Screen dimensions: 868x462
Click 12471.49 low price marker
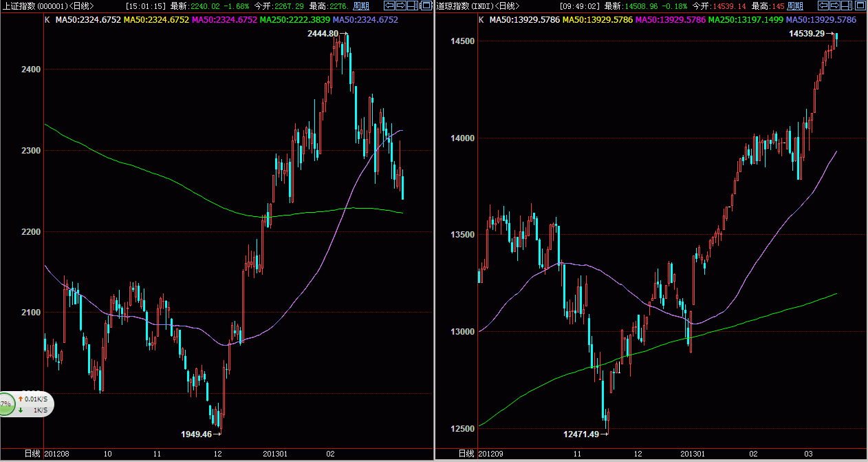click(581, 434)
